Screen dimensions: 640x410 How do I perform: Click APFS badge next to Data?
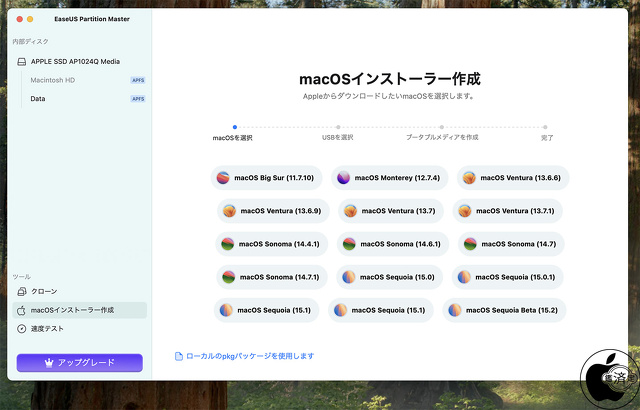(138, 99)
